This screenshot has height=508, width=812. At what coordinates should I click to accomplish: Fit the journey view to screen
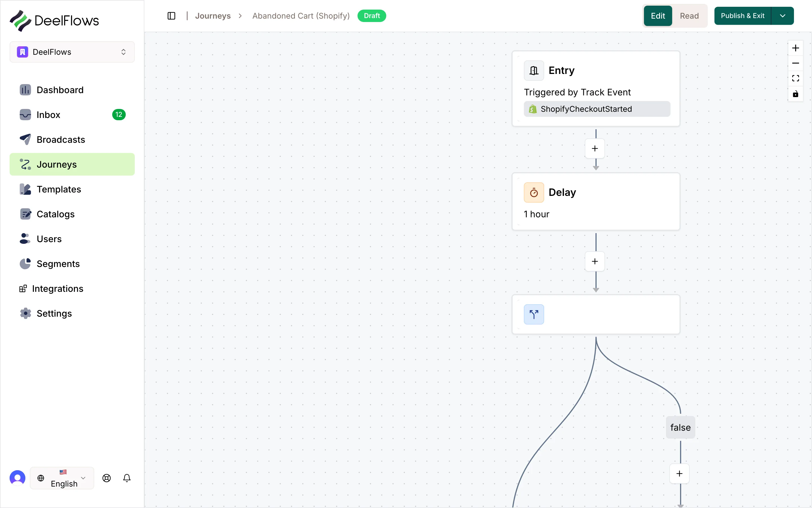tap(796, 78)
